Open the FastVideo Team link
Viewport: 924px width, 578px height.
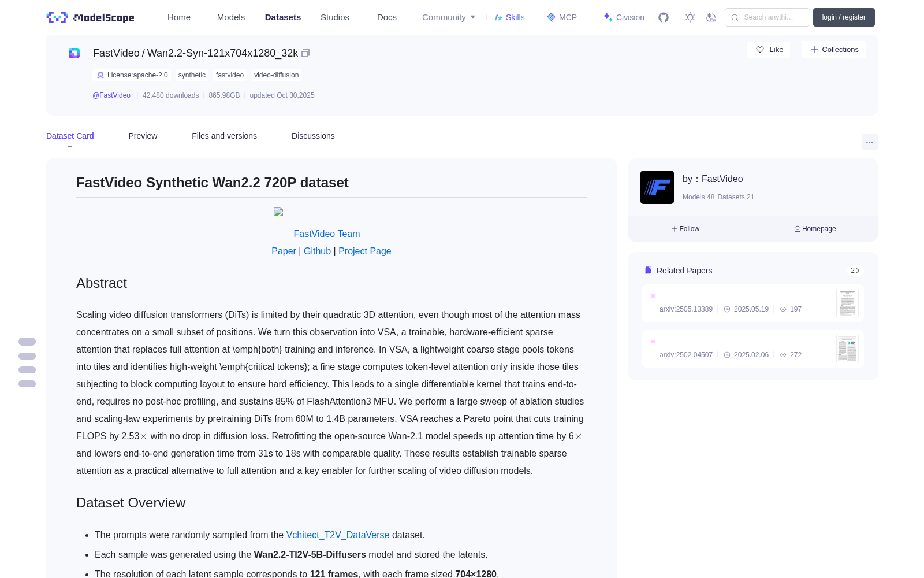(327, 234)
